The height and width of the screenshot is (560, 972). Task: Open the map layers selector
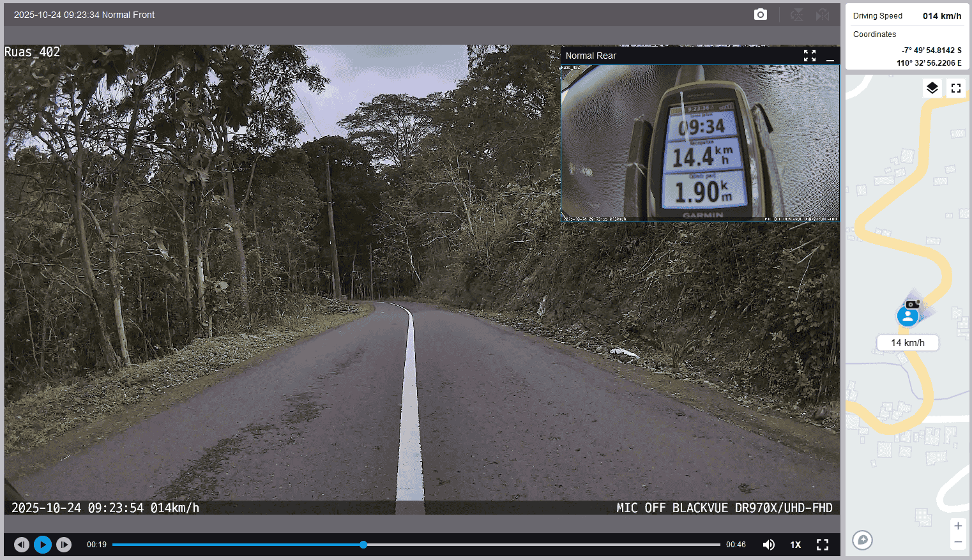click(932, 88)
